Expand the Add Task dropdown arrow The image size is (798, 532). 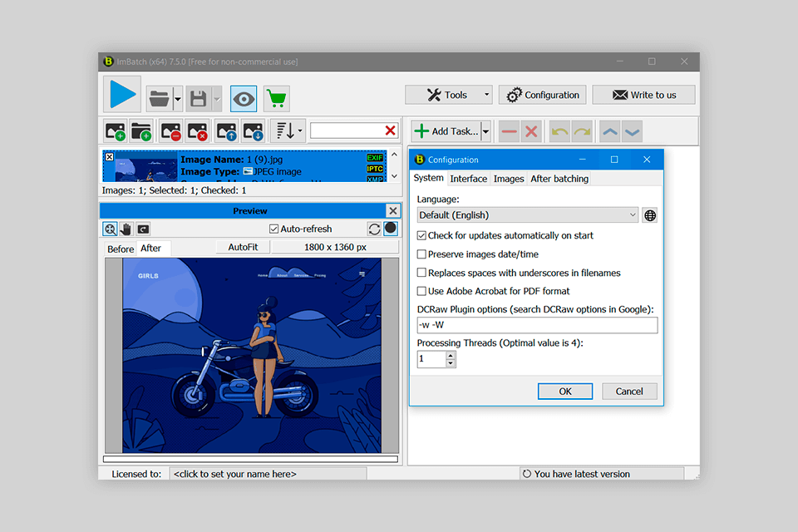[x=486, y=131]
